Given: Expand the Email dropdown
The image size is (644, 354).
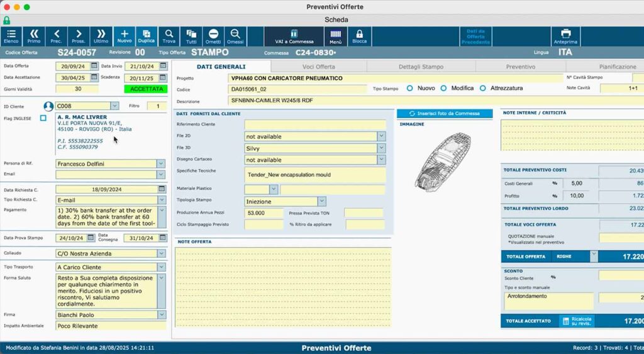Looking at the screenshot, I should pos(161,175).
